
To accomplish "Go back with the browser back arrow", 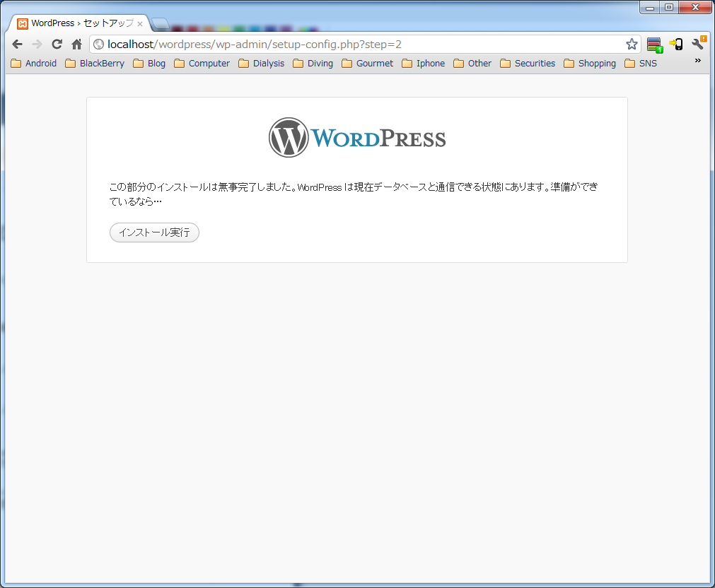I will click(18, 45).
